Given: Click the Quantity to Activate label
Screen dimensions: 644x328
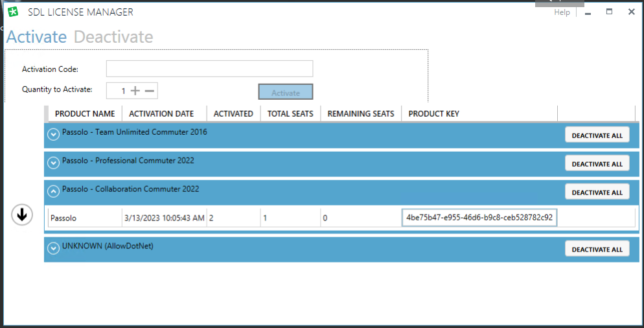Looking at the screenshot, I should pos(57,89).
